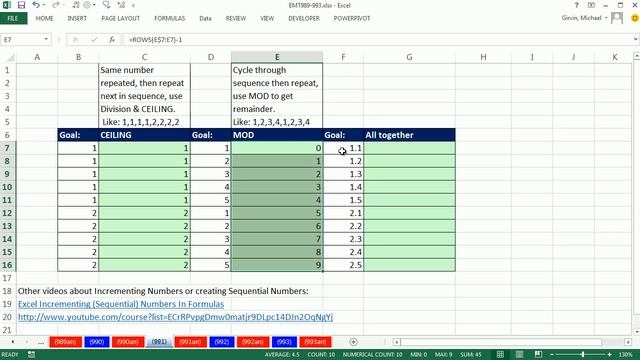Click inside the formula bar input
This screenshot has width=640, height=360.
pyautogui.click(x=378, y=40)
